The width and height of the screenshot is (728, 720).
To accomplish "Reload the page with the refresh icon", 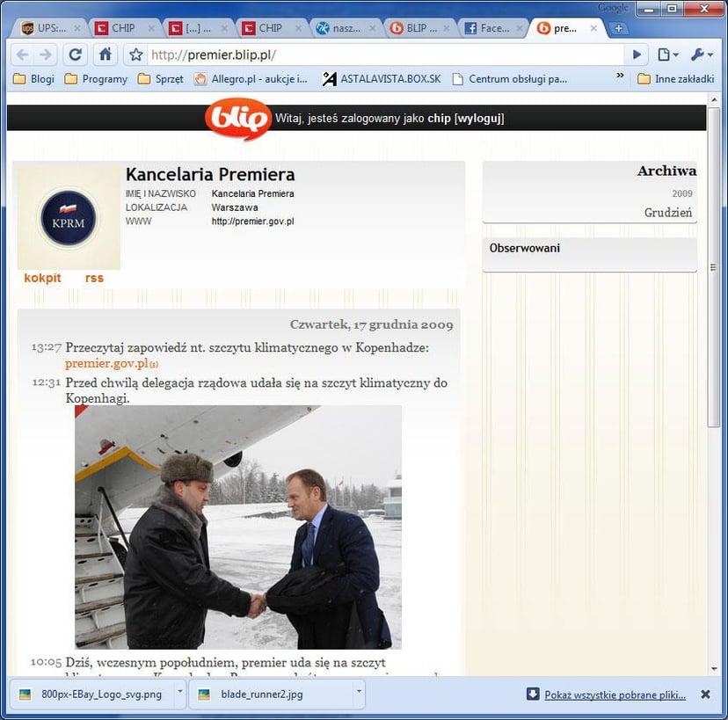I will (x=76, y=54).
